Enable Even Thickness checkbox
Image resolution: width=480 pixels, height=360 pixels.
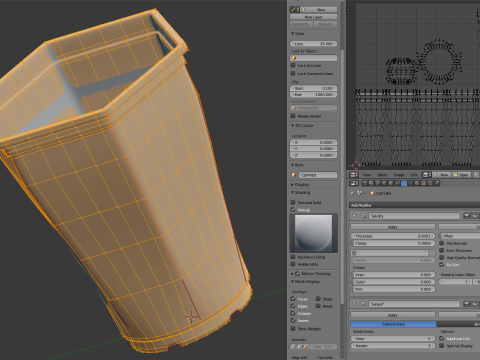(442, 250)
